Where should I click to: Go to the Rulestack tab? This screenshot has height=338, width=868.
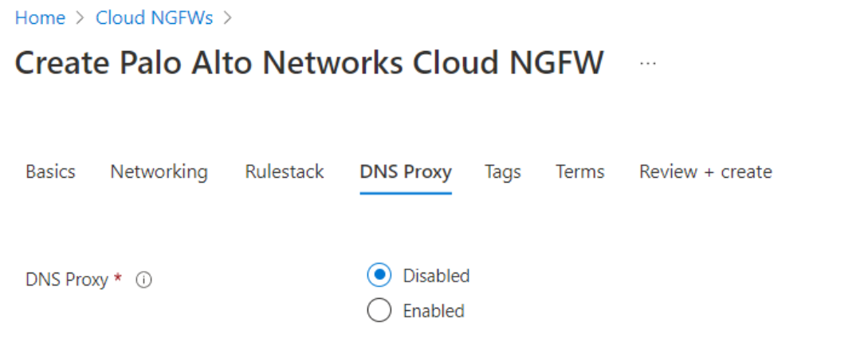pos(284,171)
